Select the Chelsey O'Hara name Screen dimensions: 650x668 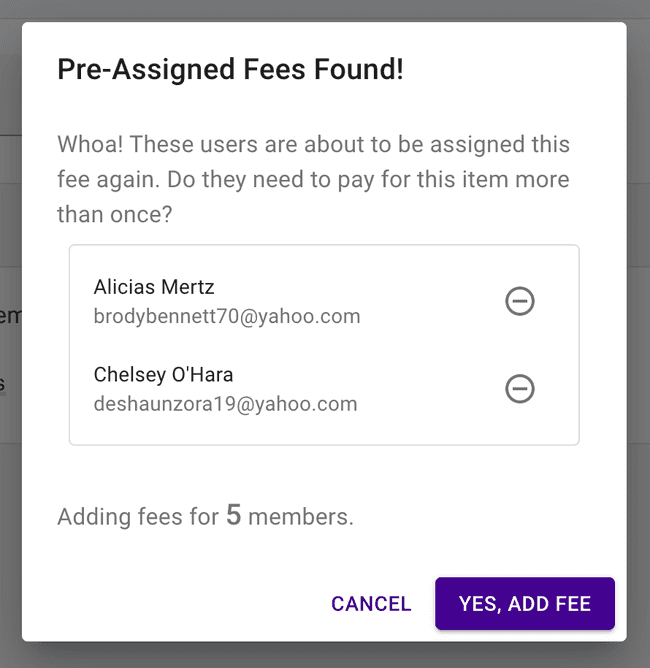pos(164,374)
